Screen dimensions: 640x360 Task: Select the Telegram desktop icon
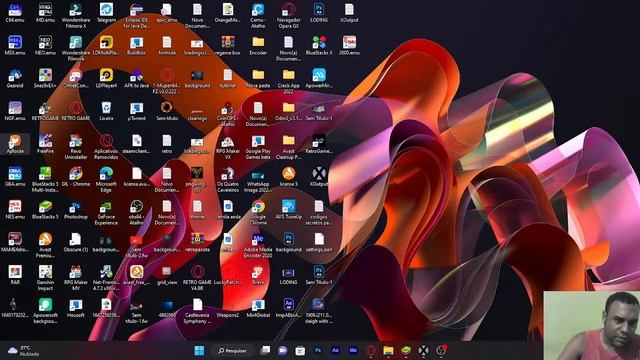click(106, 12)
